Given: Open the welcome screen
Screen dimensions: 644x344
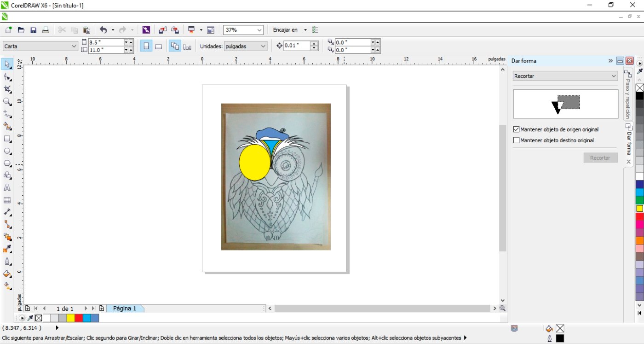Looking at the screenshot, I should point(211,30).
